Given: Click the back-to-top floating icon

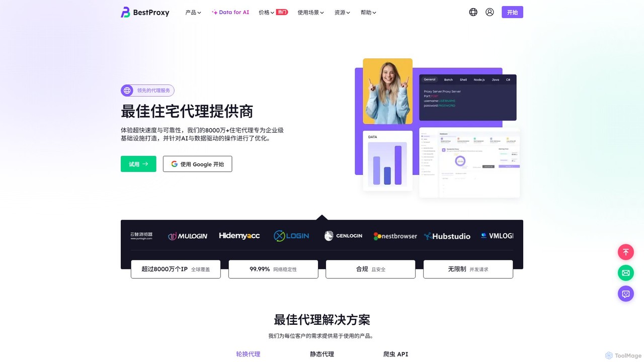Looking at the screenshot, I should click(x=626, y=252).
